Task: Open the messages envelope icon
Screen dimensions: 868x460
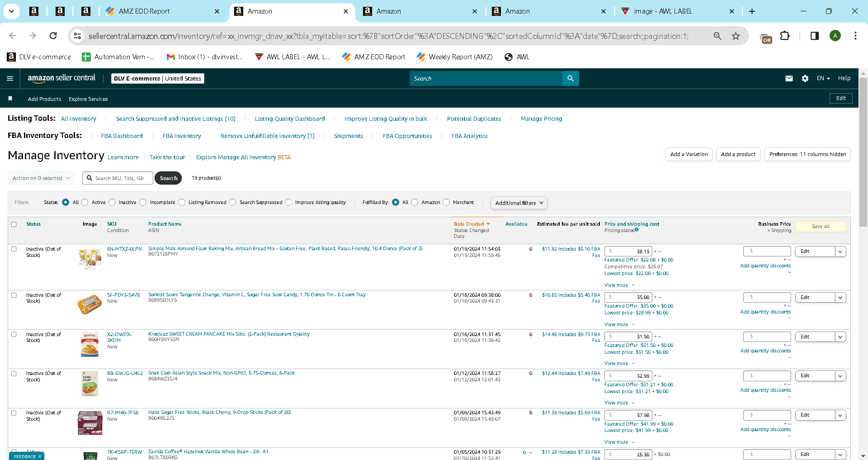Action: pyautogui.click(x=789, y=78)
